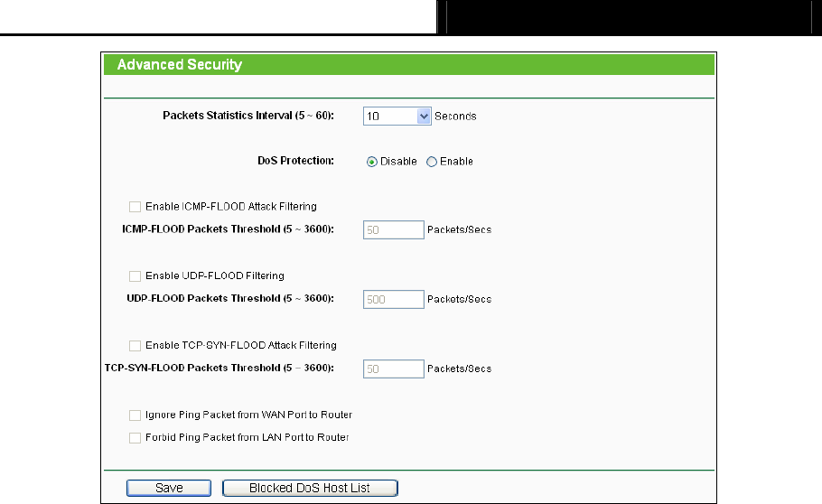Image resolution: width=822 pixels, height=504 pixels.
Task: Click the ICMP-FLOOD Packets Threshold label
Action: coord(228,229)
